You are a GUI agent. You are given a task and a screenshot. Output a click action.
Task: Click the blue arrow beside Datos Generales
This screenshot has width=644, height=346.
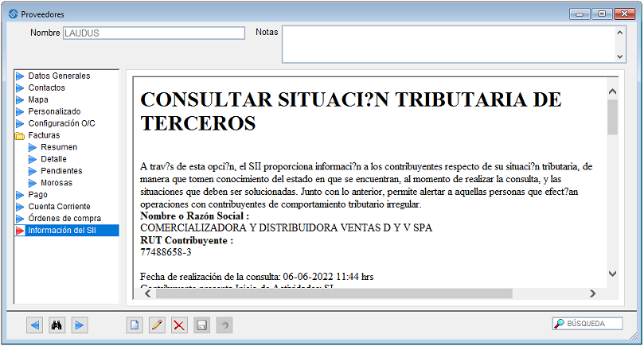pyautogui.click(x=20, y=76)
